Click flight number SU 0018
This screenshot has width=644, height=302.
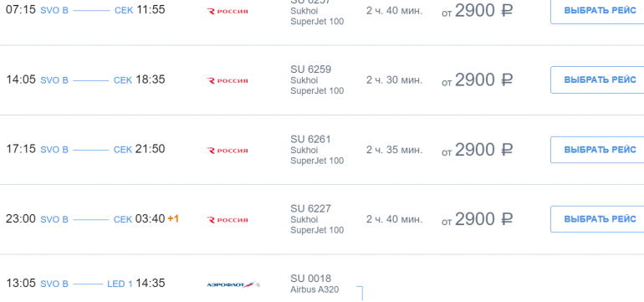310,279
